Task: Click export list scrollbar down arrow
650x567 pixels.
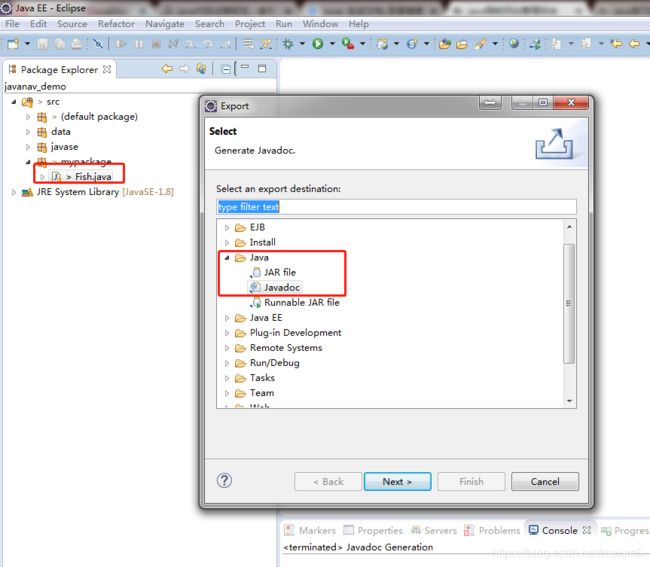Action: point(569,401)
